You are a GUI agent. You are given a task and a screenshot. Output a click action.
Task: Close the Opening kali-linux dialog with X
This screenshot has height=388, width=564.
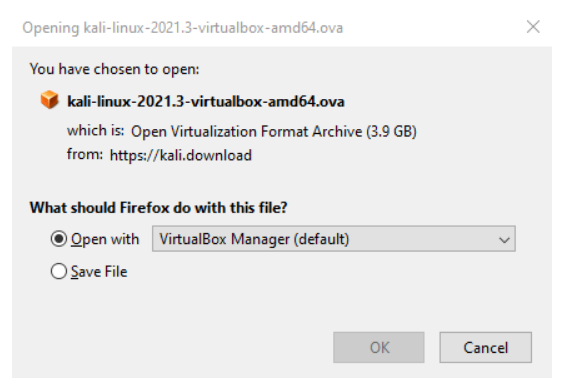pos(533,27)
